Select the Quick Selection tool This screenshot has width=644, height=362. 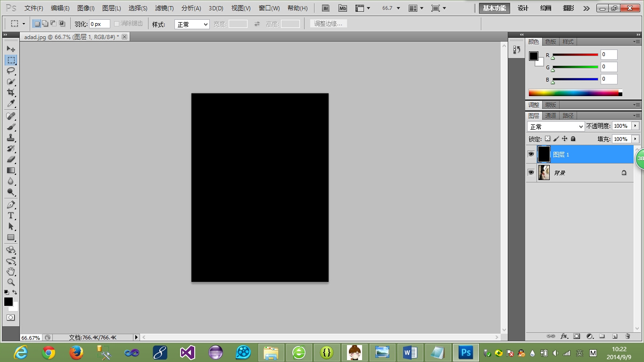[11, 82]
